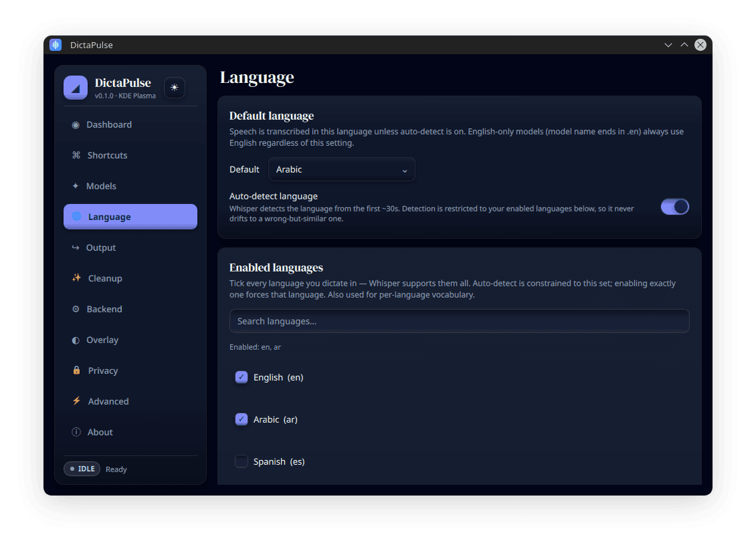Click the Dashboard circle icon

click(x=76, y=125)
